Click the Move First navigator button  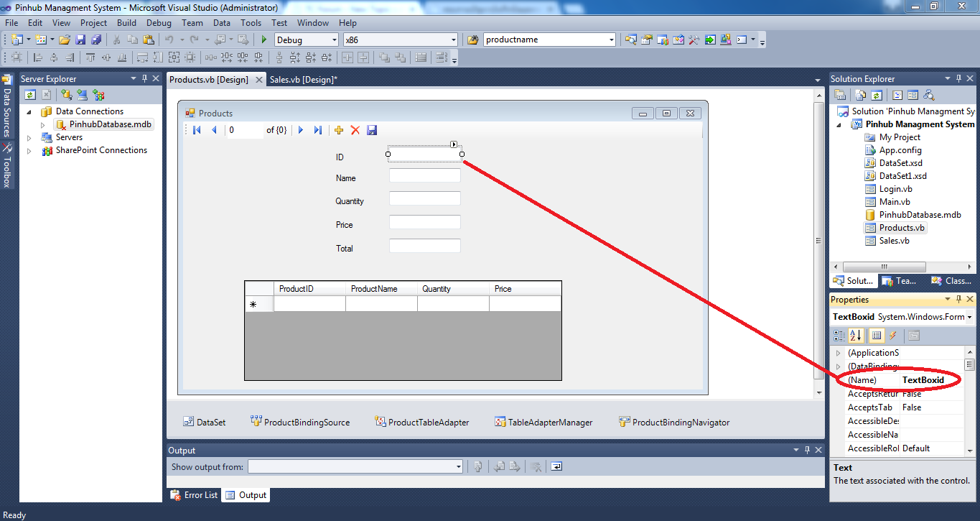tap(197, 130)
